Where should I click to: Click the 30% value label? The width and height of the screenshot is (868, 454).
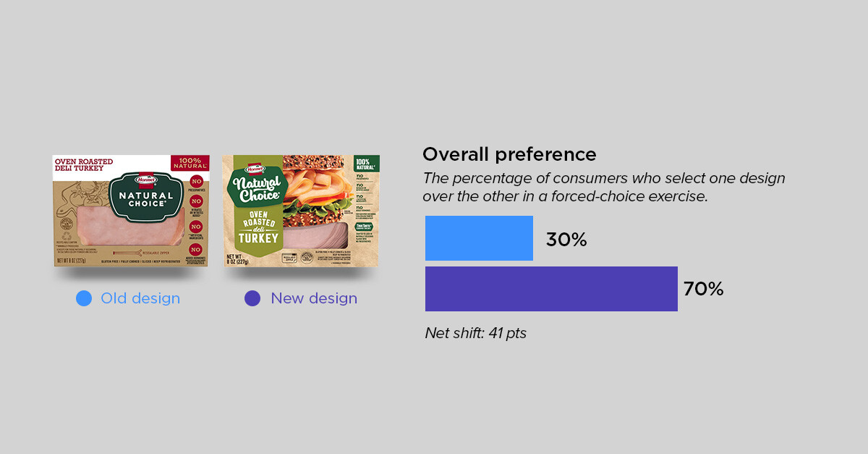pos(566,240)
